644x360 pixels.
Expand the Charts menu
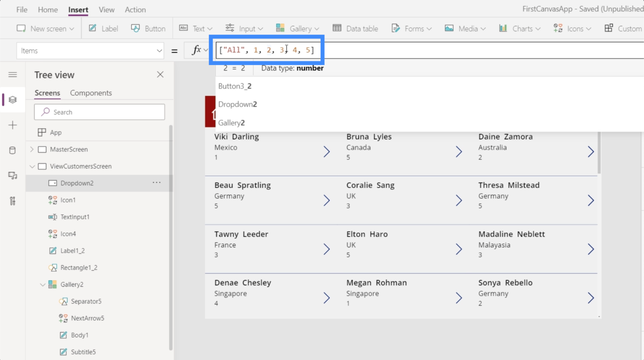point(519,28)
